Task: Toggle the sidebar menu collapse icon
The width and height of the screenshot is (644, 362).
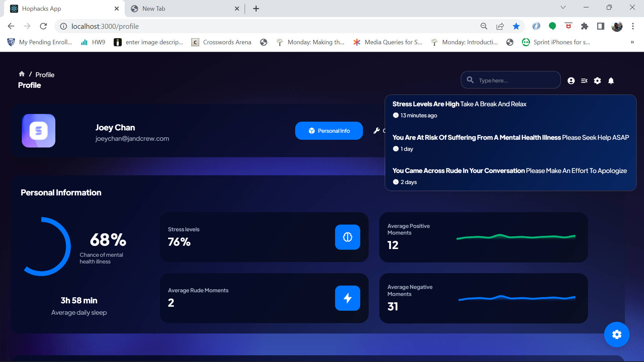Action: click(x=584, y=81)
